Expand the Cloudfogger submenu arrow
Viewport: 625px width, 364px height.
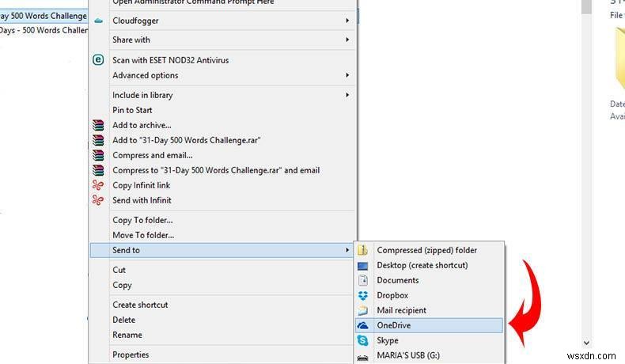click(x=347, y=21)
